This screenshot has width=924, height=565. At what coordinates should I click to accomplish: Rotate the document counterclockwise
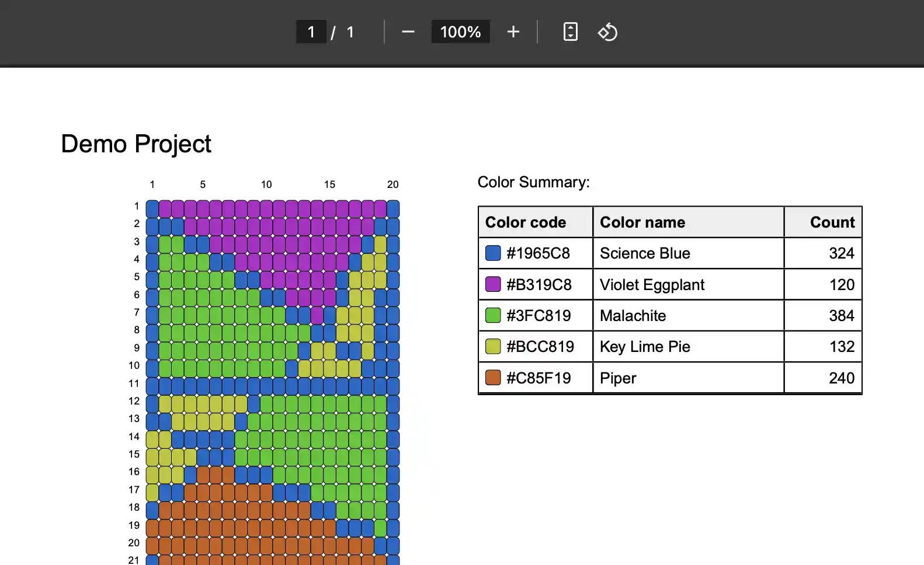[x=607, y=32]
